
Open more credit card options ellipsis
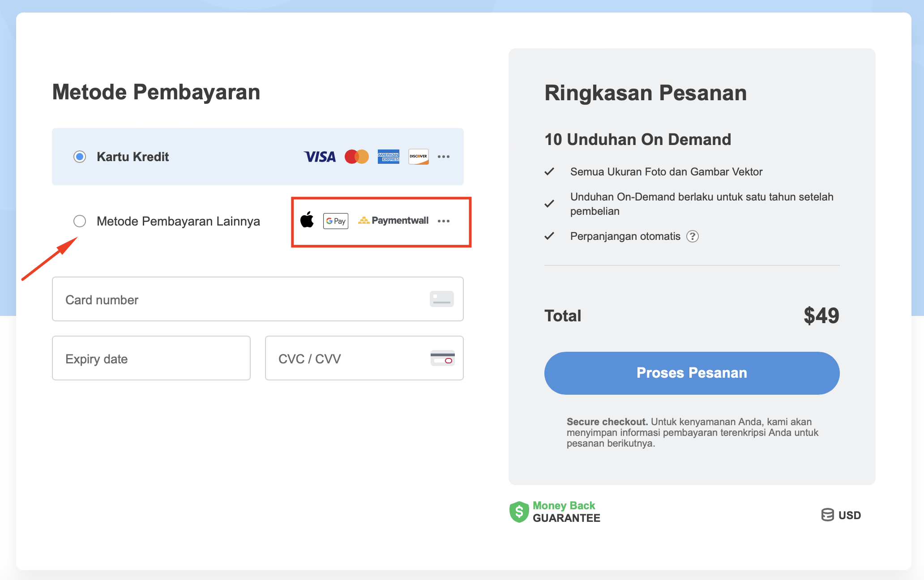pos(444,157)
